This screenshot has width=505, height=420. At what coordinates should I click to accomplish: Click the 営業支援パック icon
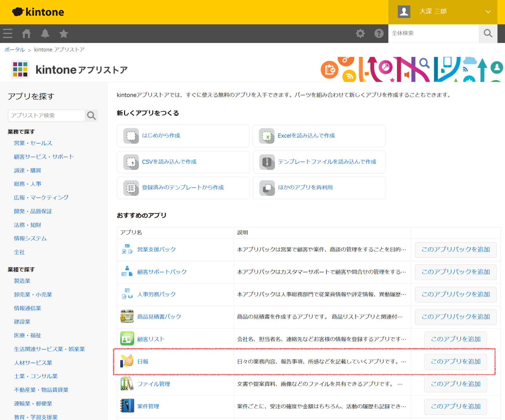point(127,249)
